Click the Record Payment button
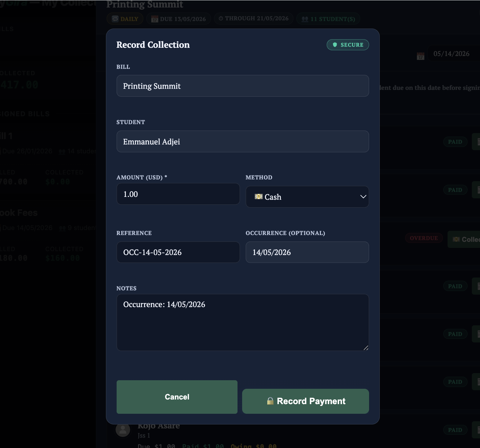Viewport: 480px width, 448px height. tap(305, 401)
